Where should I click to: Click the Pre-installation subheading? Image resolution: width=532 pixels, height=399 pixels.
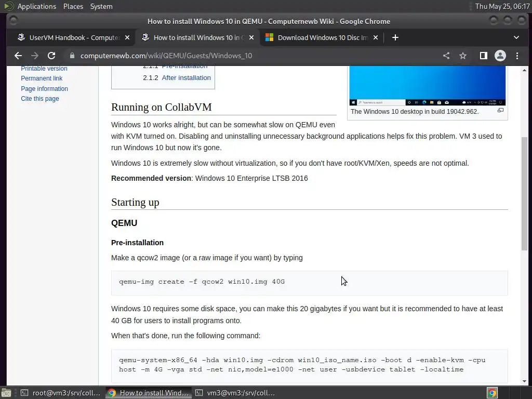(137, 243)
